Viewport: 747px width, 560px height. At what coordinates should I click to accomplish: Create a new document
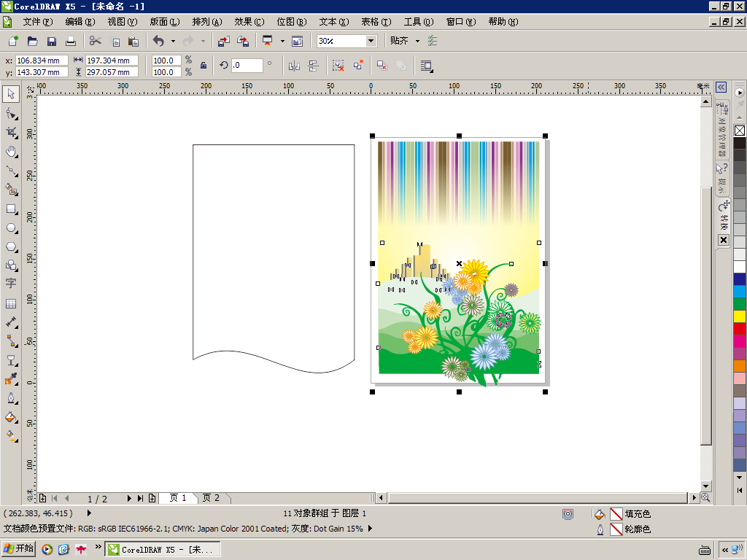pos(13,41)
